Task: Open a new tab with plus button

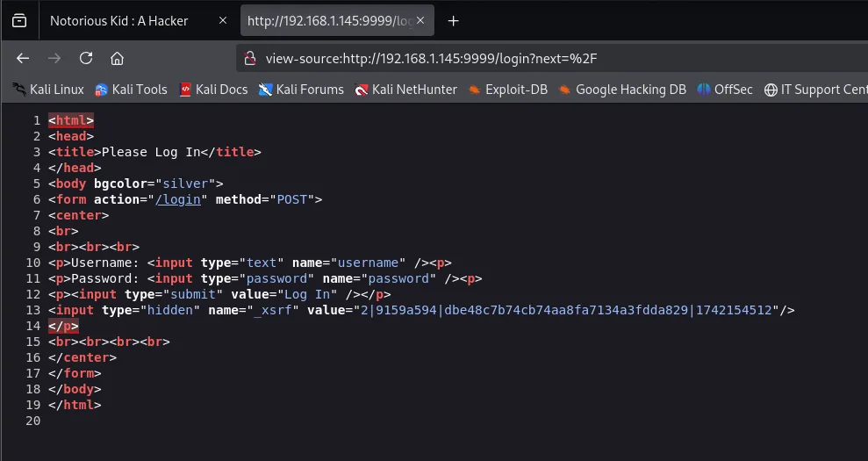Action: [454, 21]
